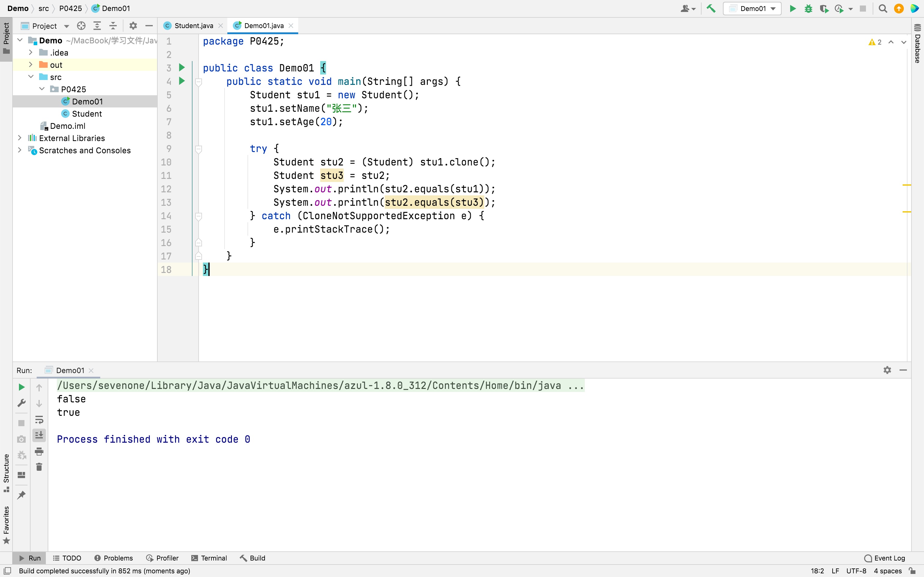The width and height of the screenshot is (924, 577).
Task: Open the Event Log
Action: (x=885, y=558)
